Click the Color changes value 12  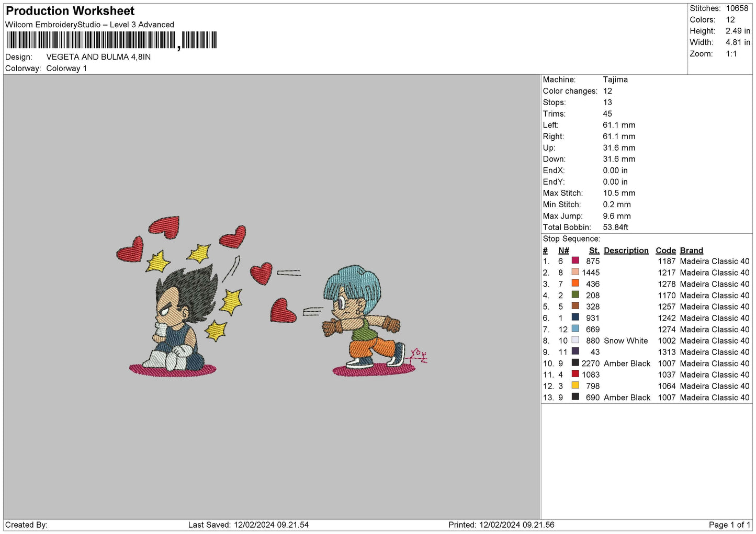(607, 91)
